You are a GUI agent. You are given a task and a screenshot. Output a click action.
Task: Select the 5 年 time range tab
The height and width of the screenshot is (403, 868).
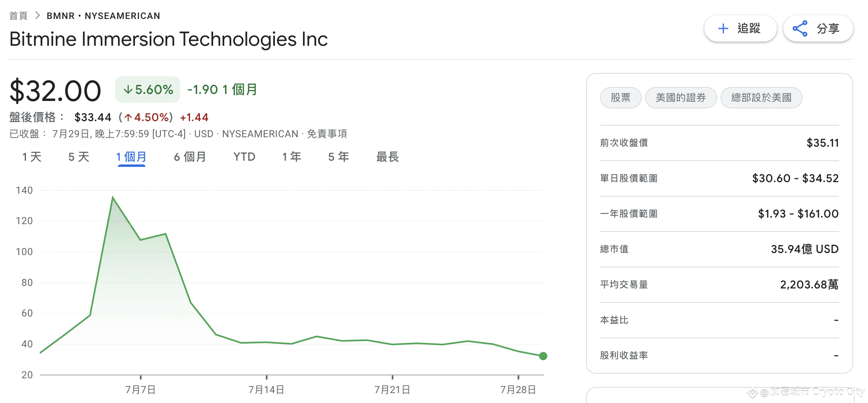coord(338,157)
